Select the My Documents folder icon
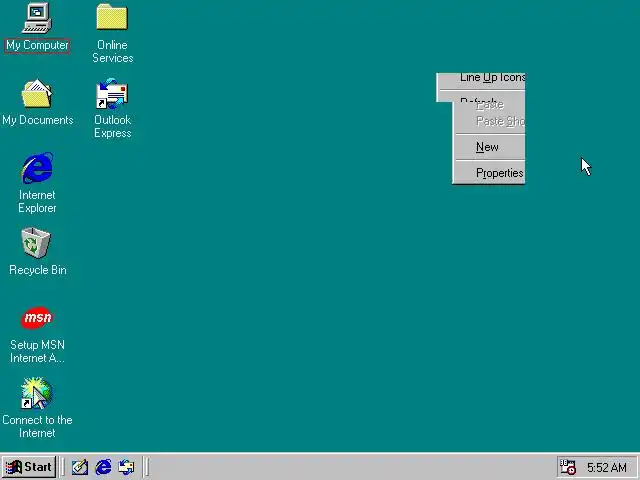The width and height of the screenshot is (640, 480). (x=37, y=94)
